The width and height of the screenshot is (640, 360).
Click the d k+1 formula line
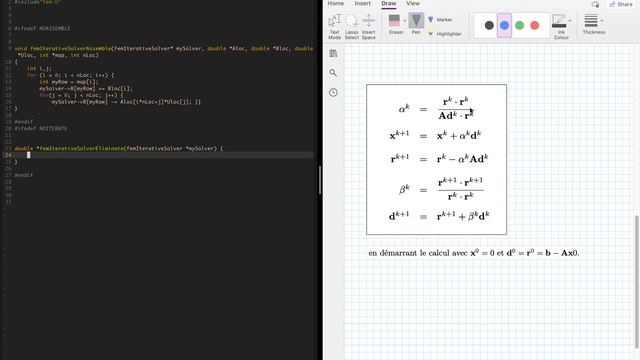(439, 216)
